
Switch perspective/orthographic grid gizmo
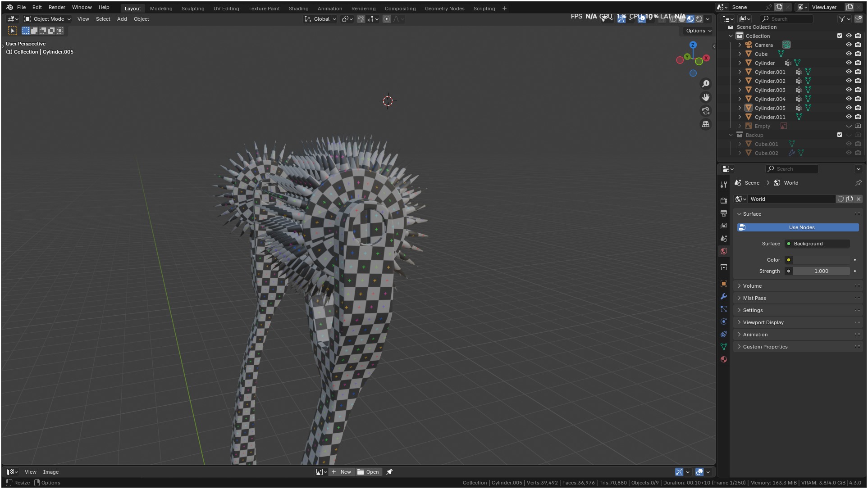pyautogui.click(x=706, y=124)
